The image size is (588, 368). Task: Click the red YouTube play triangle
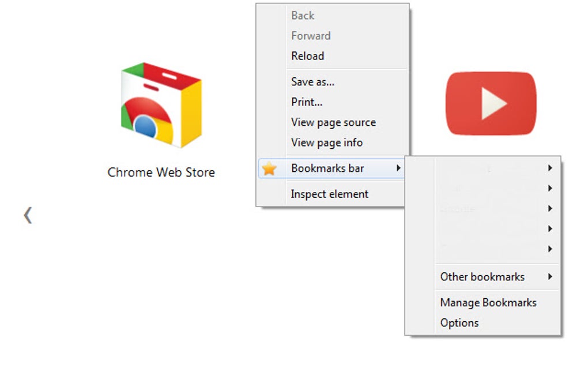coord(489,104)
